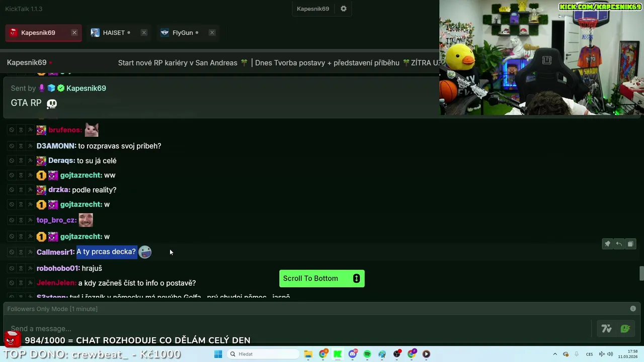Ban user Callmesir1 via ban icon
This screenshot has width=644, height=362.
[12, 252]
